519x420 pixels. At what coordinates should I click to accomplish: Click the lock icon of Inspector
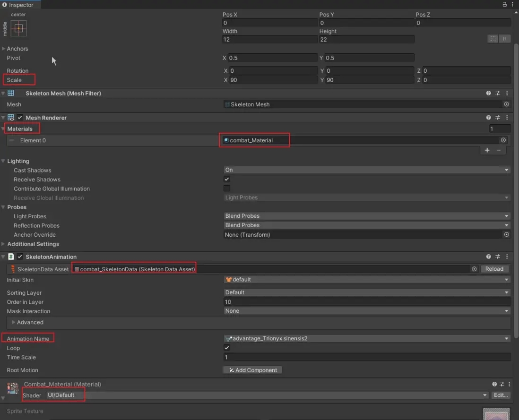coord(504,5)
